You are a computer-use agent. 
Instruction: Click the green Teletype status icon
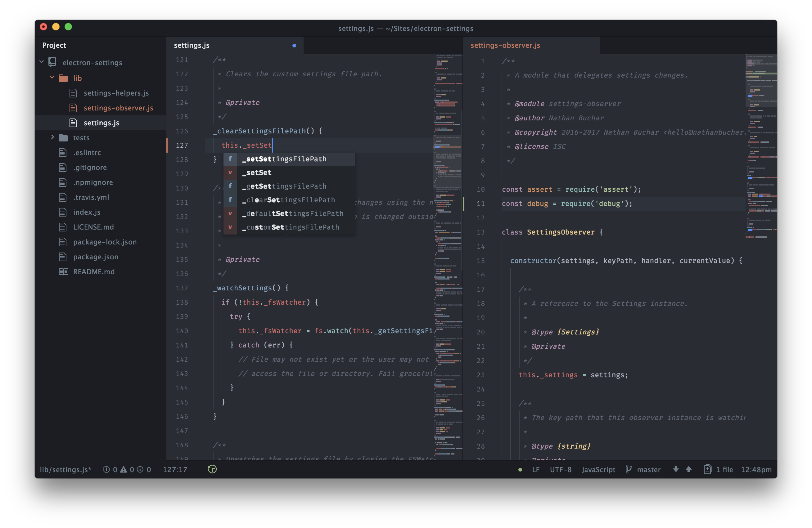point(212,469)
